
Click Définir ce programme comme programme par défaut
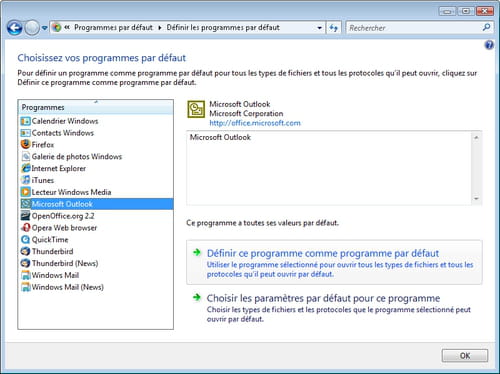click(334, 262)
